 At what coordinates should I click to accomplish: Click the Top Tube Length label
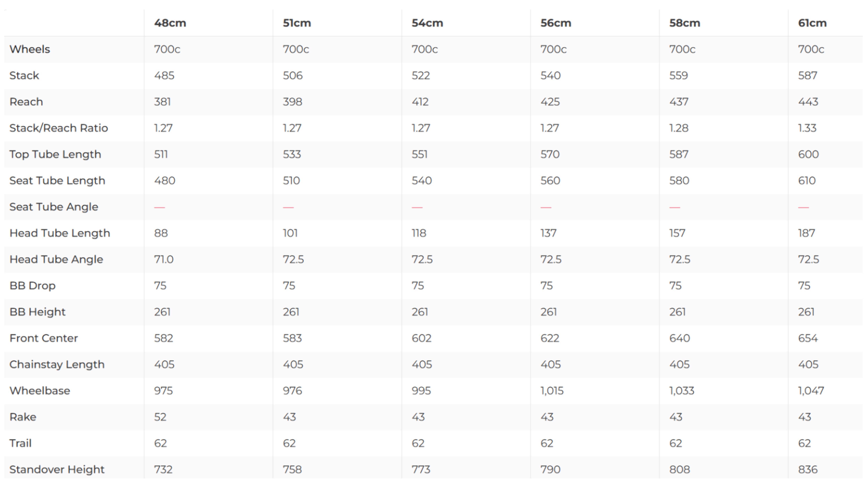click(55, 154)
